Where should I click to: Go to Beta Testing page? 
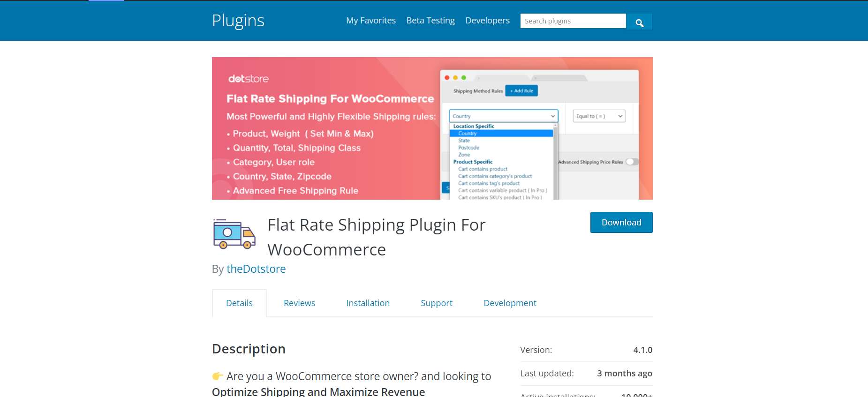[430, 21]
